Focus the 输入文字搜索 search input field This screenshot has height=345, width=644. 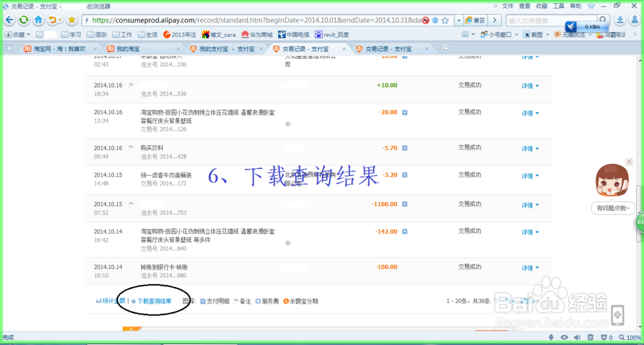[x=552, y=20]
